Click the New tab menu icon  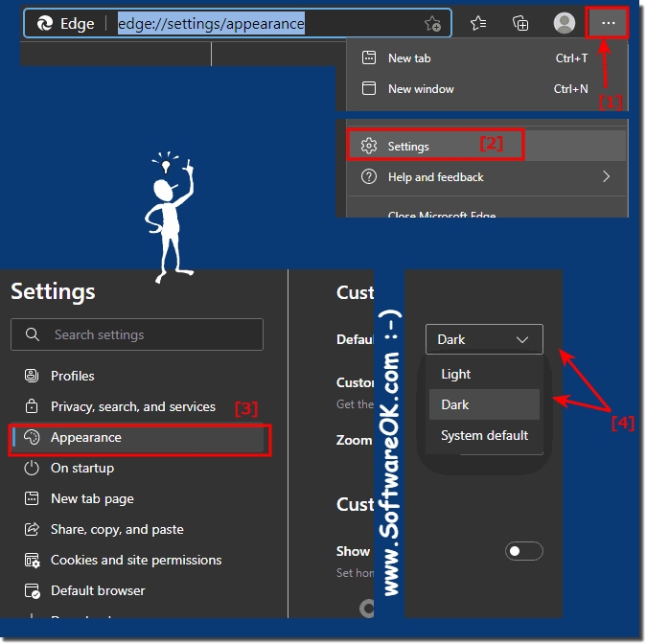pyautogui.click(x=369, y=57)
